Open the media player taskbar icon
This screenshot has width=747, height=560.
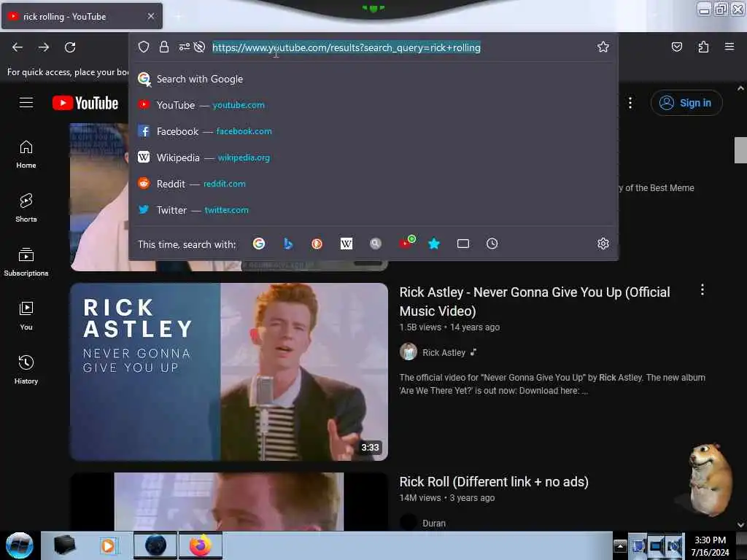click(x=108, y=545)
